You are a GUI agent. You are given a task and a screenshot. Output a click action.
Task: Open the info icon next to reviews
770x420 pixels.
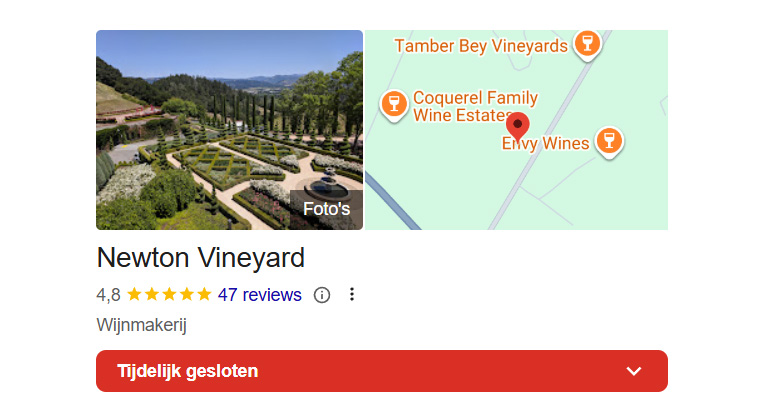pos(322,295)
